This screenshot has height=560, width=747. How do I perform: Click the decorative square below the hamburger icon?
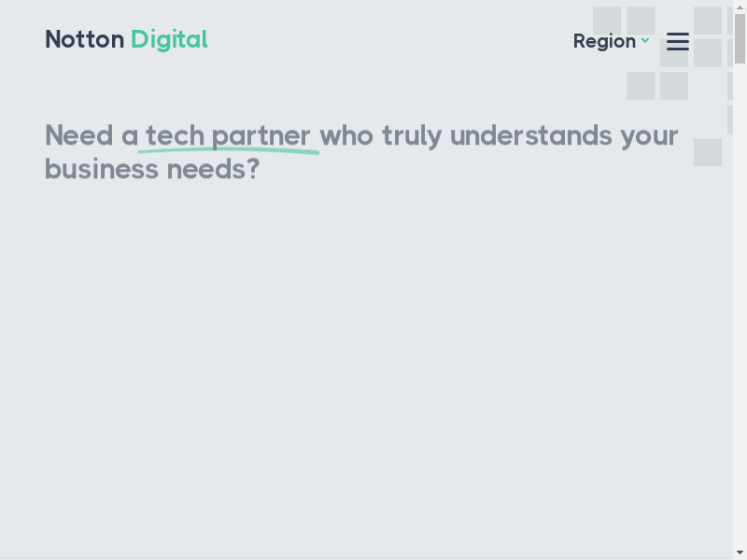click(x=674, y=86)
